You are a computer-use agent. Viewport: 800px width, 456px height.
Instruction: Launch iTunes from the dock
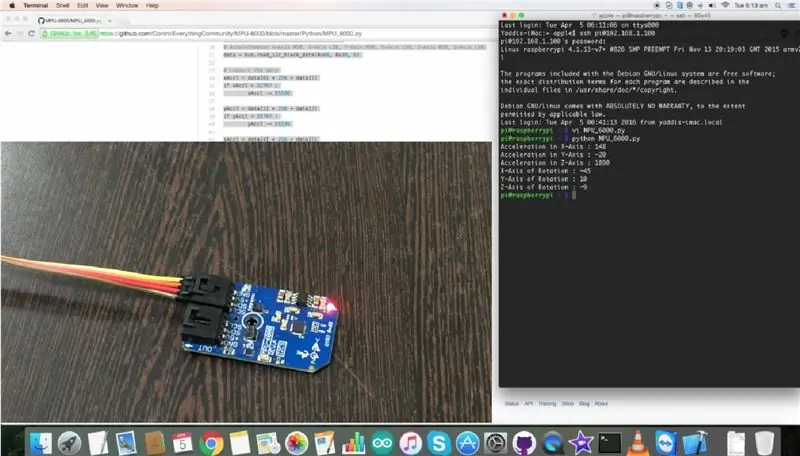(x=410, y=443)
